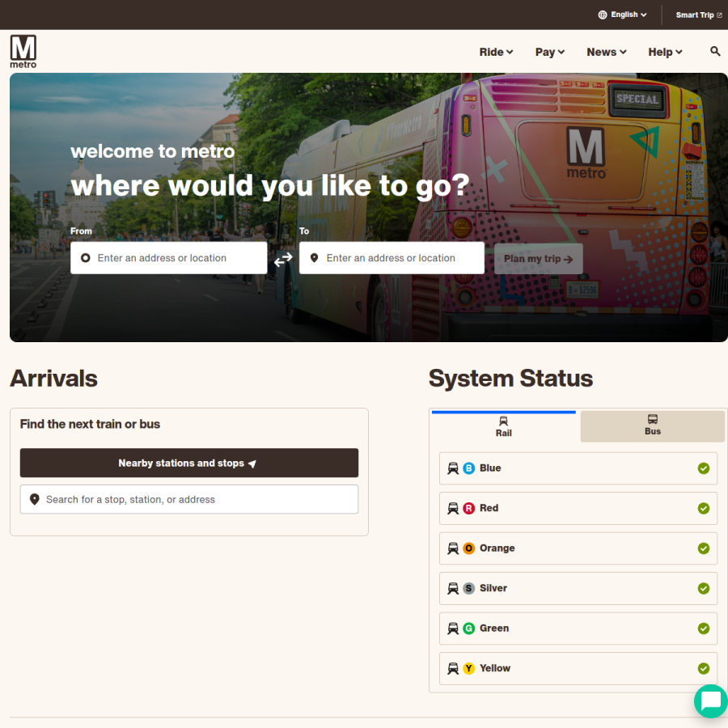Expand the Pay menu
The width and height of the screenshot is (728, 728).
pos(550,52)
